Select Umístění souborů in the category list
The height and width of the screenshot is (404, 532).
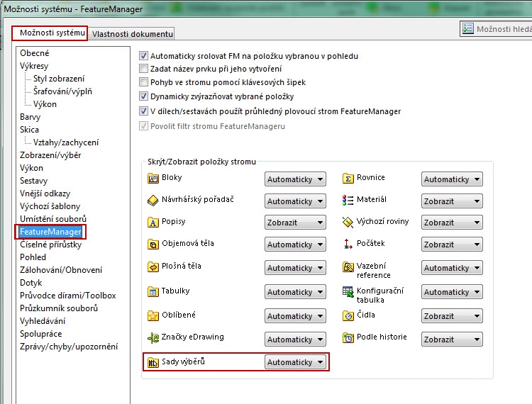coord(53,219)
